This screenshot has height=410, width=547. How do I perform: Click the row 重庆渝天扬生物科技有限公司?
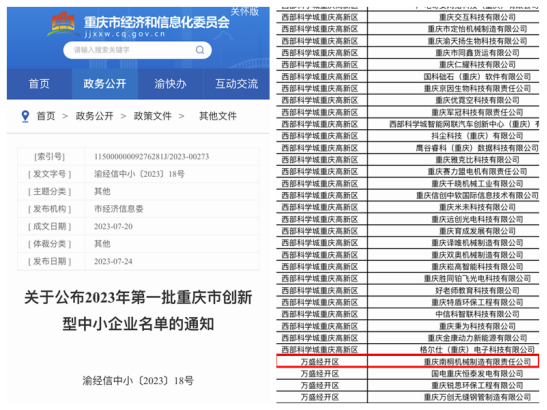407,41
